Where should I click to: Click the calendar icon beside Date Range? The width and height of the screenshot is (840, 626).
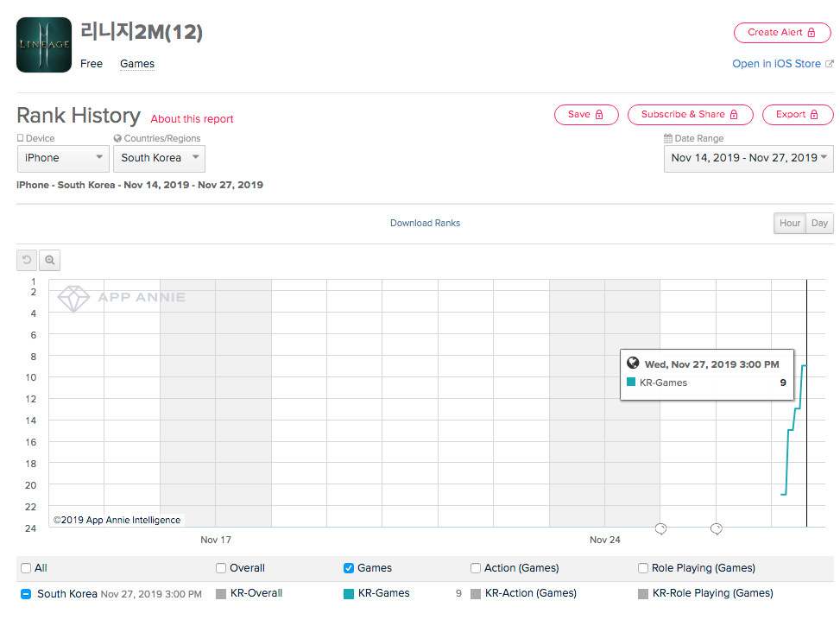coord(668,138)
